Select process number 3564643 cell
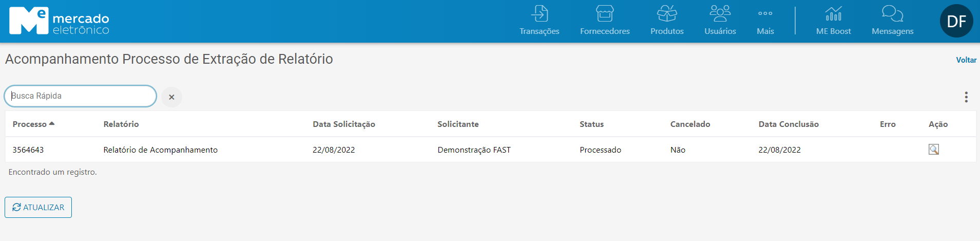 click(28, 150)
